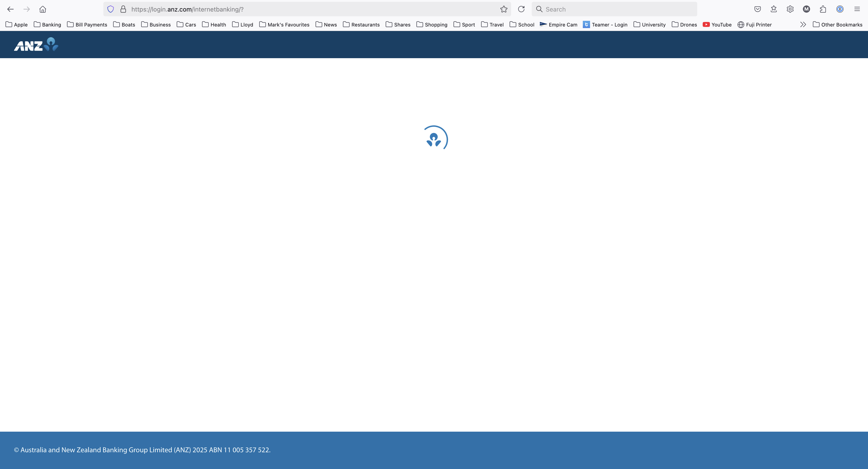Save page to Pocket

(x=757, y=9)
